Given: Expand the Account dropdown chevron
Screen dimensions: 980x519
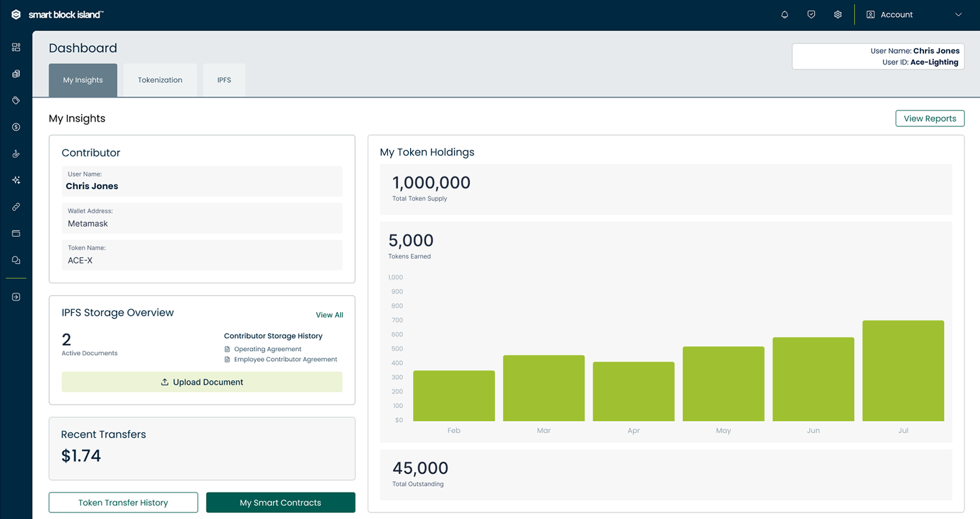Looking at the screenshot, I should point(958,15).
